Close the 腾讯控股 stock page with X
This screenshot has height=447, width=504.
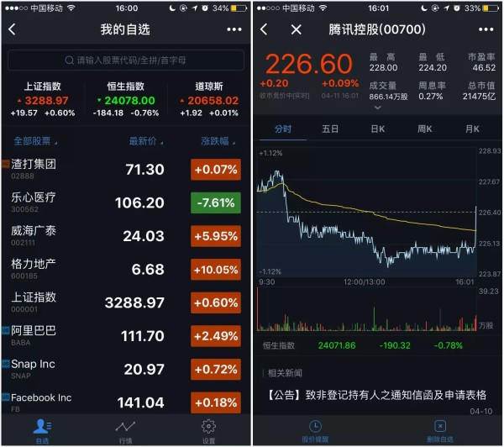296,29
